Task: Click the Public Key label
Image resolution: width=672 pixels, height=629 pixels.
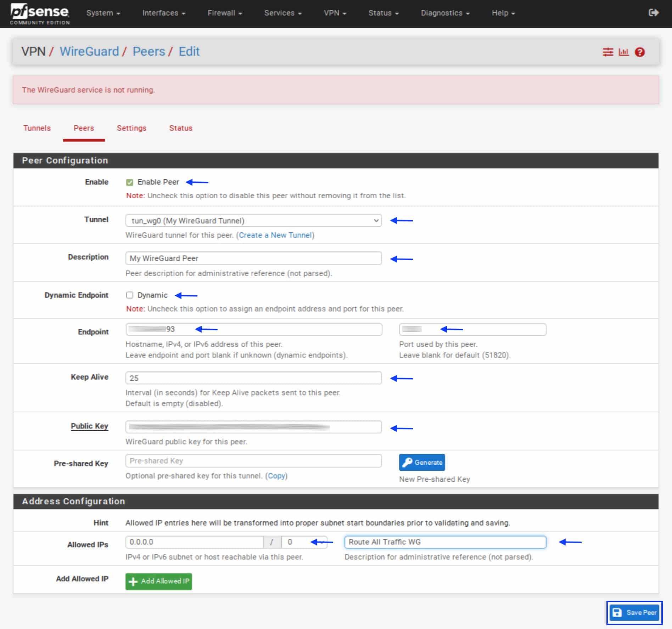Action: pyautogui.click(x=89, y=426)
